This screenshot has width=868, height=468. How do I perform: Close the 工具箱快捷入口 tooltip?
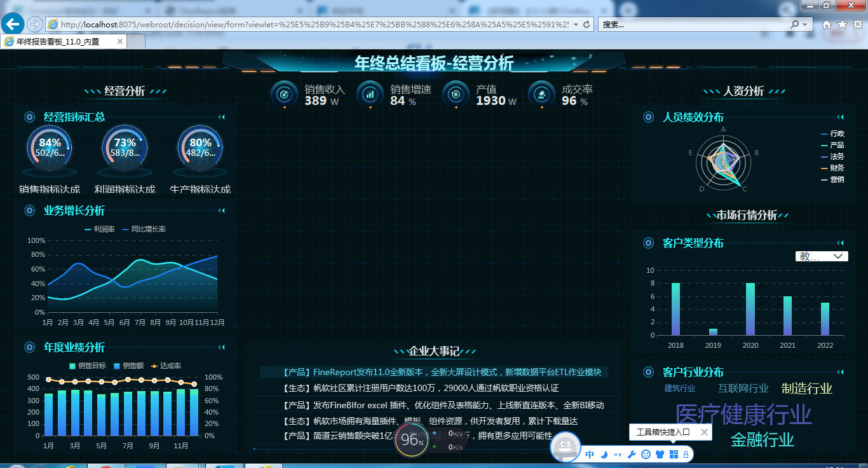coord(704,432)
